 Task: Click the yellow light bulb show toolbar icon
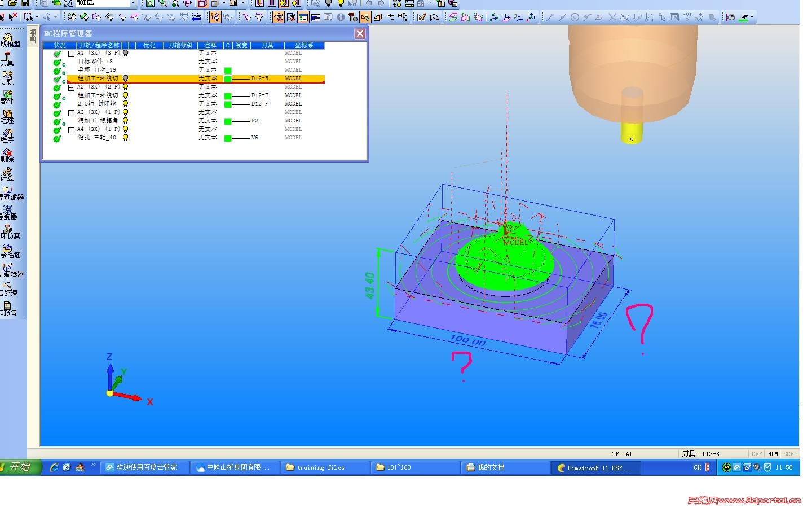click(341, 3)
